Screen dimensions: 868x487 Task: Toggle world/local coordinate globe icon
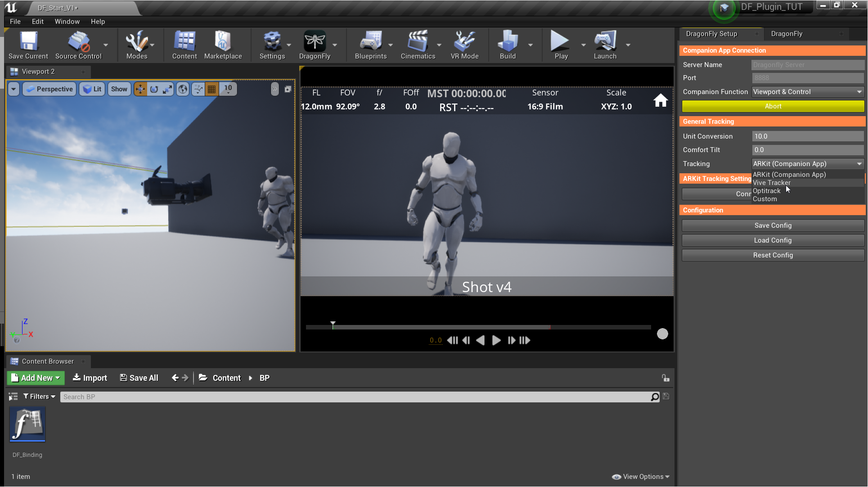pyautogui.click(x=183, y=89)
